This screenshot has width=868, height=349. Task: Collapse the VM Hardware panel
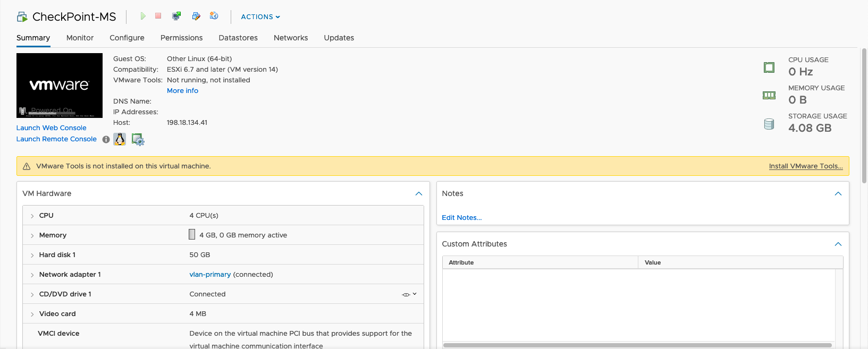pyautogui.click(x=418, y=194)
